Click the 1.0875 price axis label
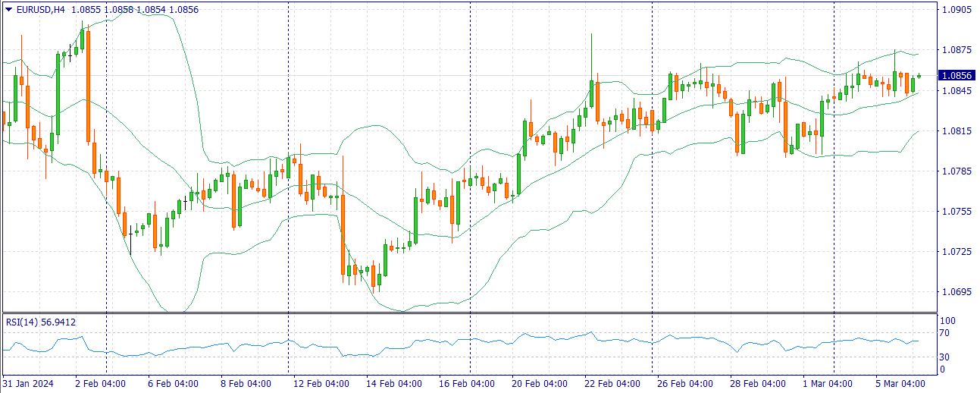The width and height of the screenshot is (980, 393). tap(955, 50)
